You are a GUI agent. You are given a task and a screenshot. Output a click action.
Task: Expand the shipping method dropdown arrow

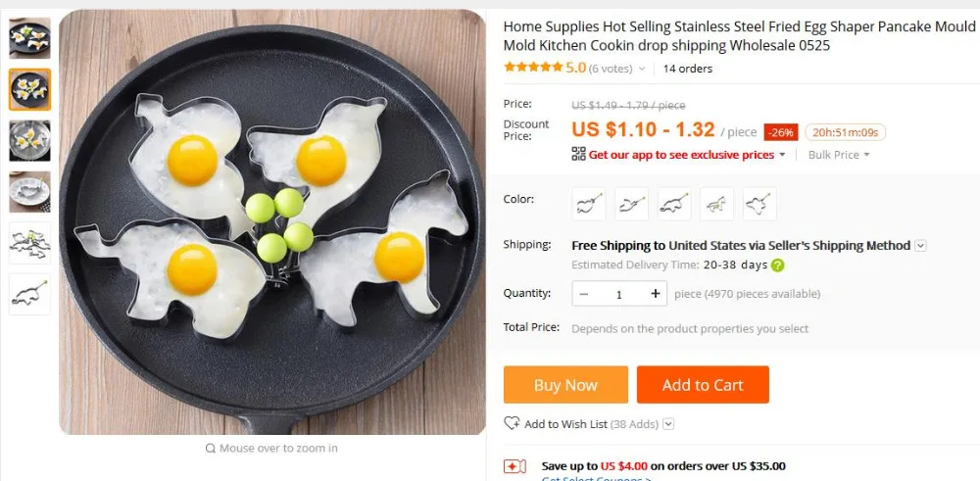click(x=920, y=246)
